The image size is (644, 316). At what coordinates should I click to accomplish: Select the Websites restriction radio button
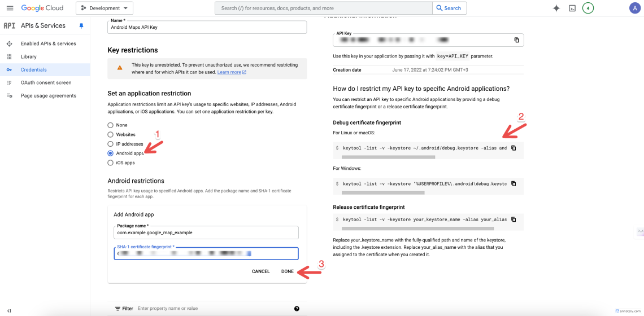click(x=111, y=135)
